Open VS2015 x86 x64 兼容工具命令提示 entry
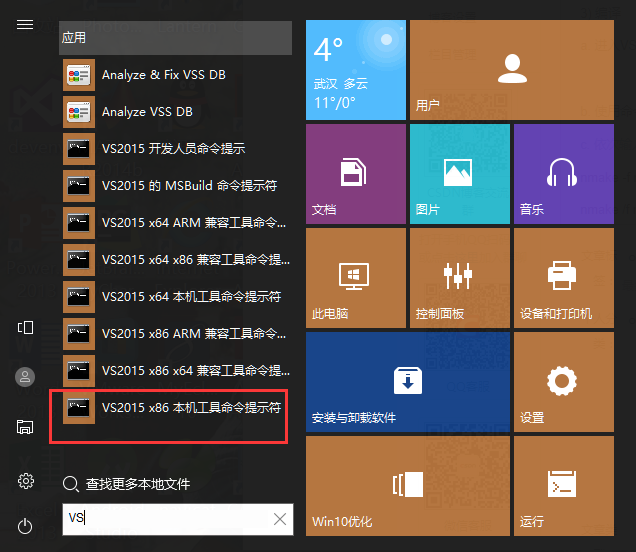 pyautogui.click(x=176, y=371)
